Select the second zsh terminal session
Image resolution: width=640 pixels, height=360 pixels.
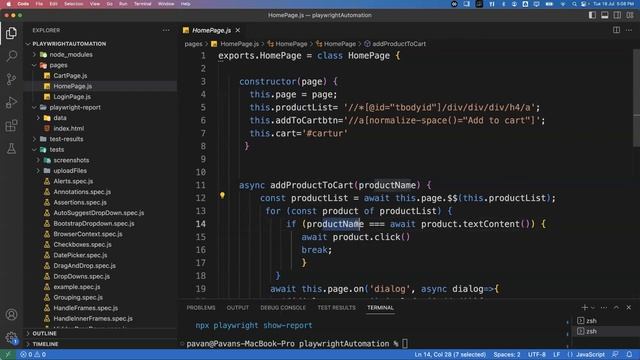coord(587,331)
